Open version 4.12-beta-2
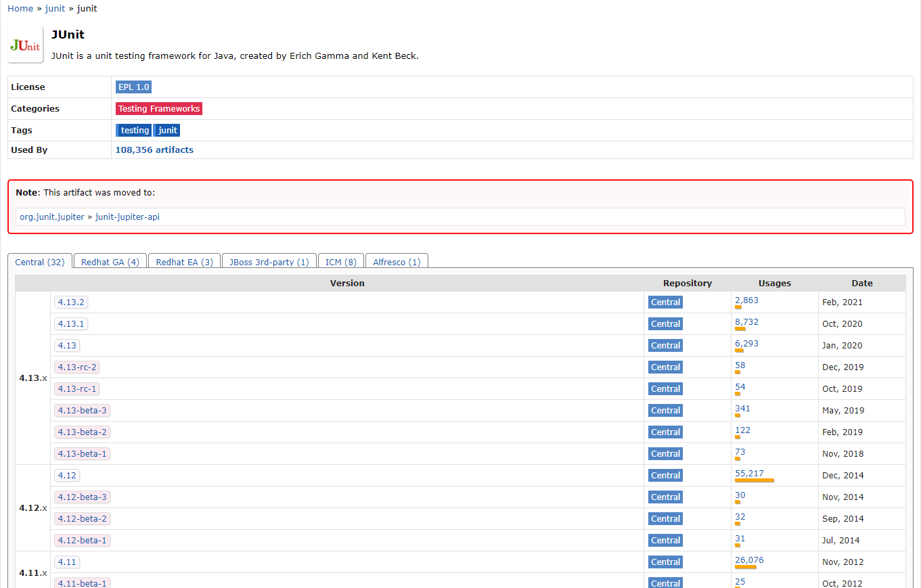 [82, 519]
